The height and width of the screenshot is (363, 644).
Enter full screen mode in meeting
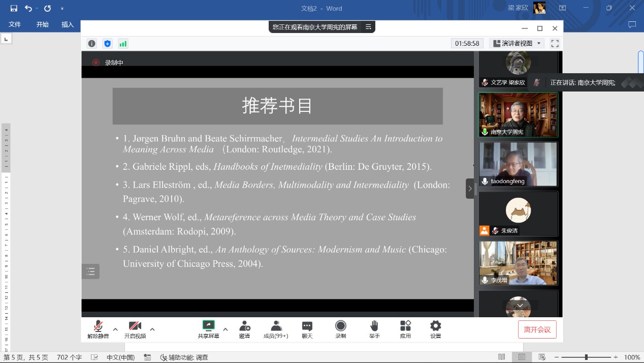[555, 44]
